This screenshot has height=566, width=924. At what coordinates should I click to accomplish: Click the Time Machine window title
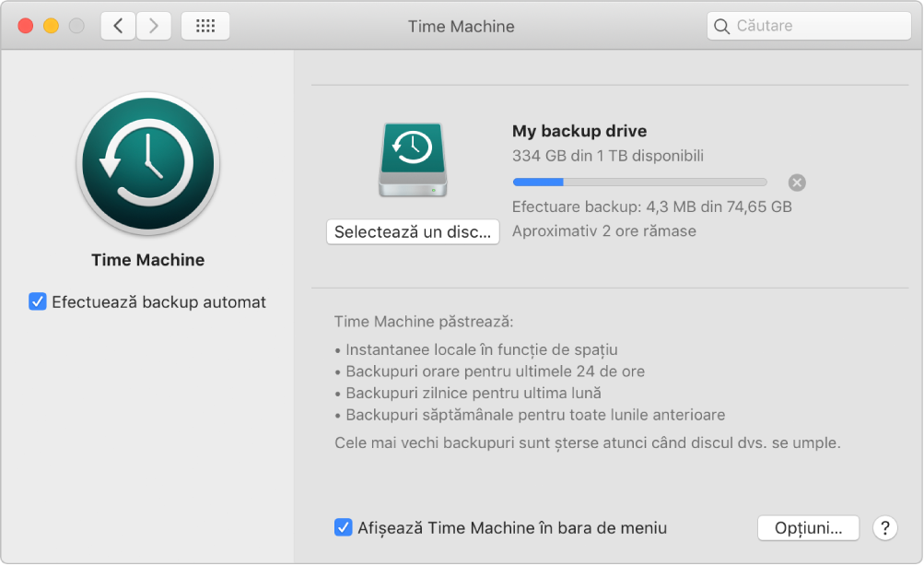coord(461,26)
